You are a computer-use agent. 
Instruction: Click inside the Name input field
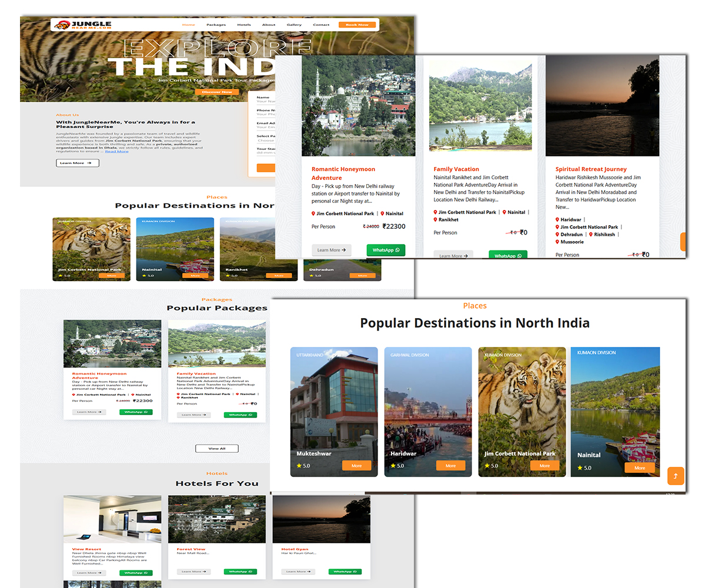coord(266,102)
